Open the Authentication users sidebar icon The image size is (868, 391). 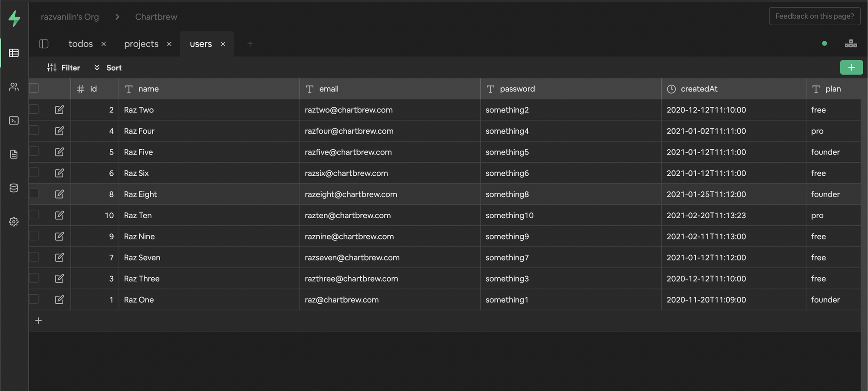14,87
